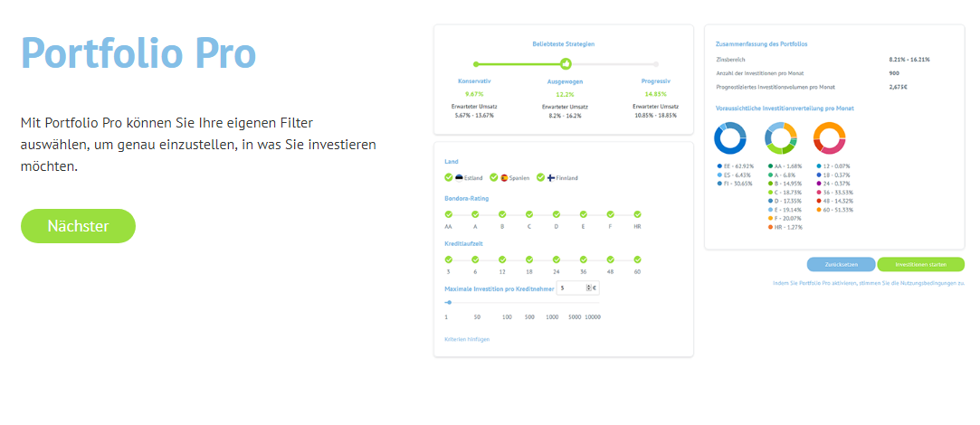Click the Finland flag icon
Image resolution: width=980 pixels, height=425 pixels.
tap(550, 178)
